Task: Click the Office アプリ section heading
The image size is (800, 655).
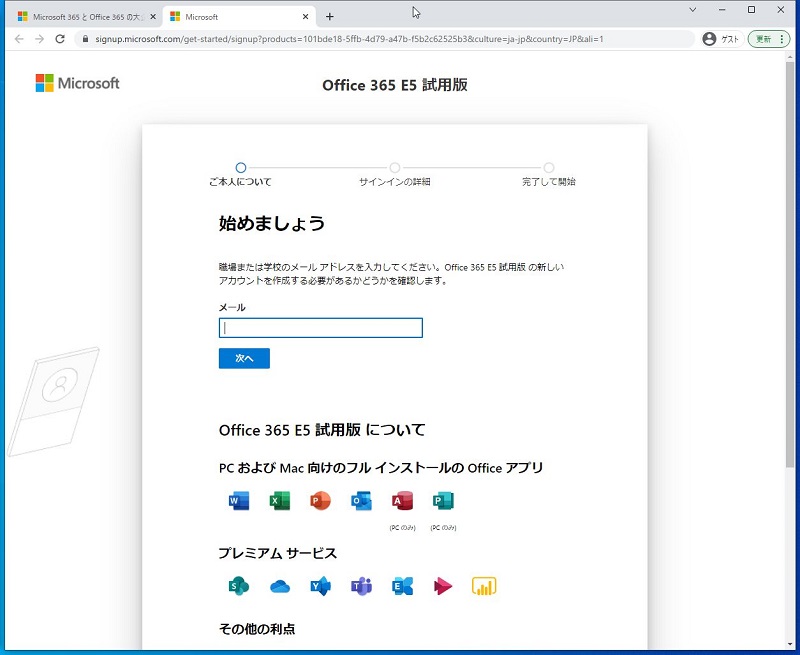Action: pyautogui.click(x=381, y=468)
